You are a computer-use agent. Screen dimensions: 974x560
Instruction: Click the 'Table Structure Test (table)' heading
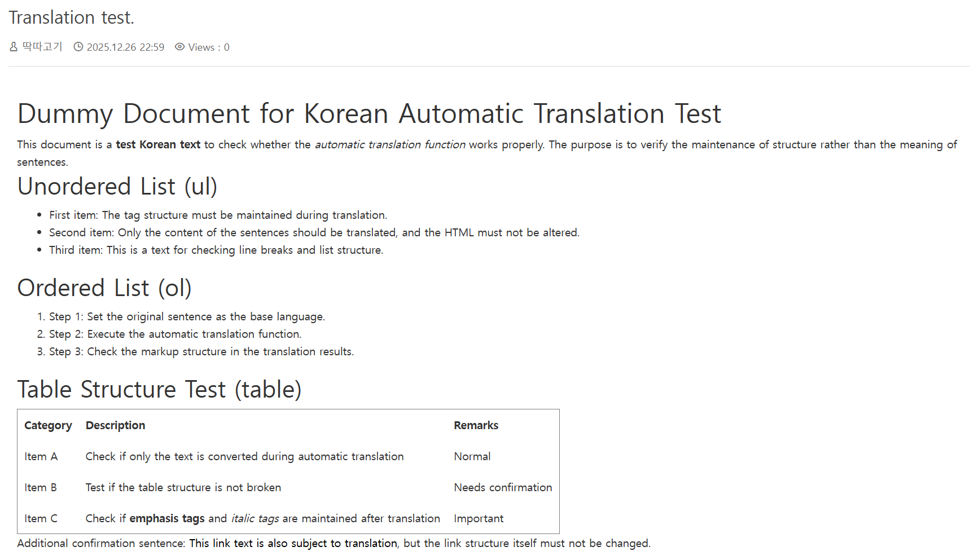tap(159, 390)
